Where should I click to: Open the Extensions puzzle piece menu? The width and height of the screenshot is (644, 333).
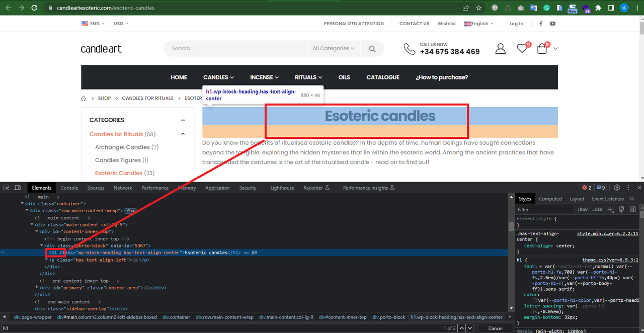(598, 8)
